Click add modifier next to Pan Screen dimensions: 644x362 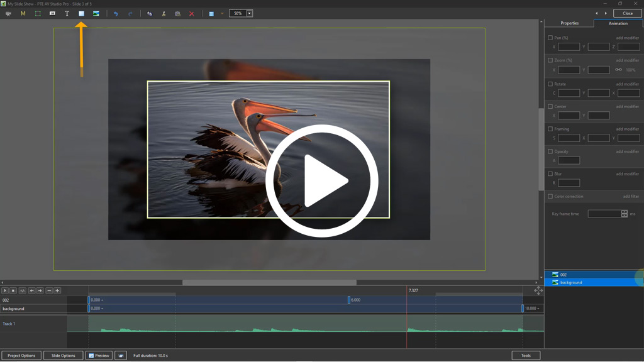pos(627,38)
